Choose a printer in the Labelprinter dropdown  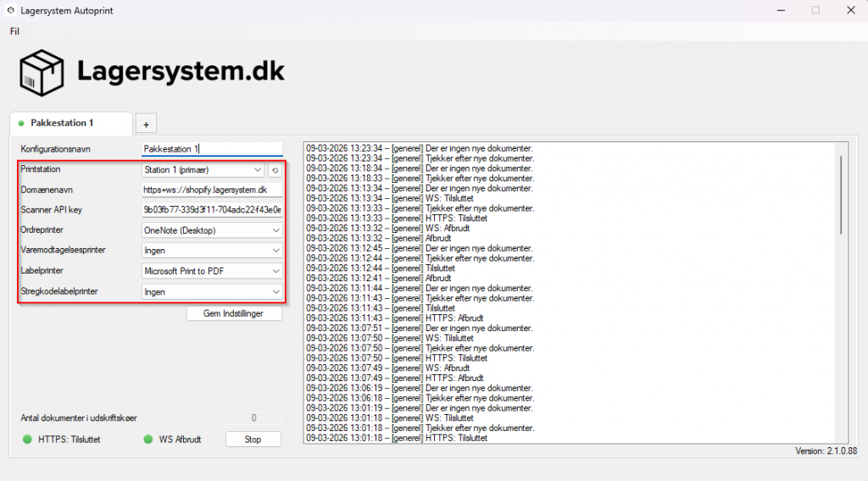212,271
